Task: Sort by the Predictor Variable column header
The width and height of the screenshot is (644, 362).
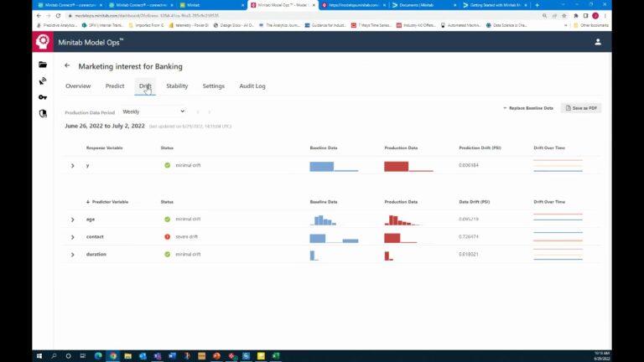Action: (107, 202)
